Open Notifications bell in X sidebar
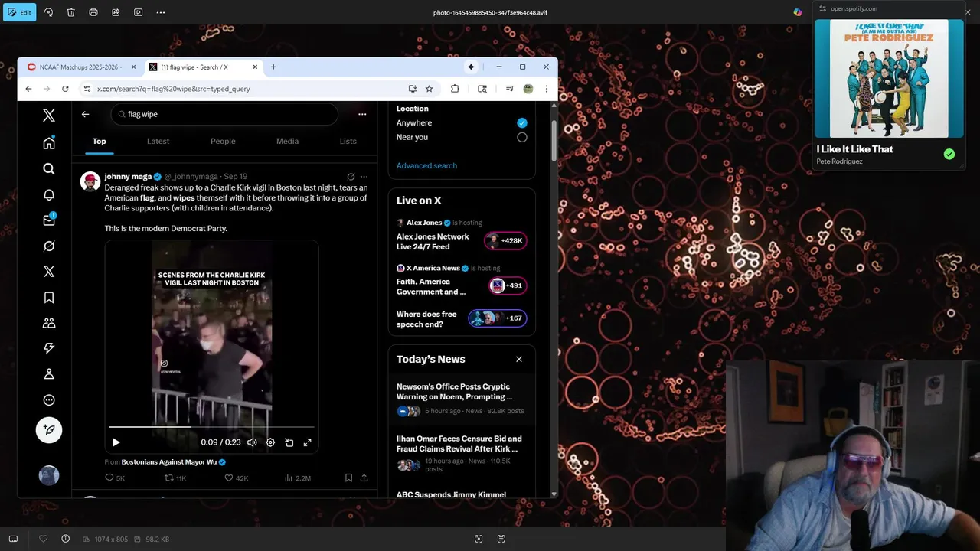 click(49, 194)
